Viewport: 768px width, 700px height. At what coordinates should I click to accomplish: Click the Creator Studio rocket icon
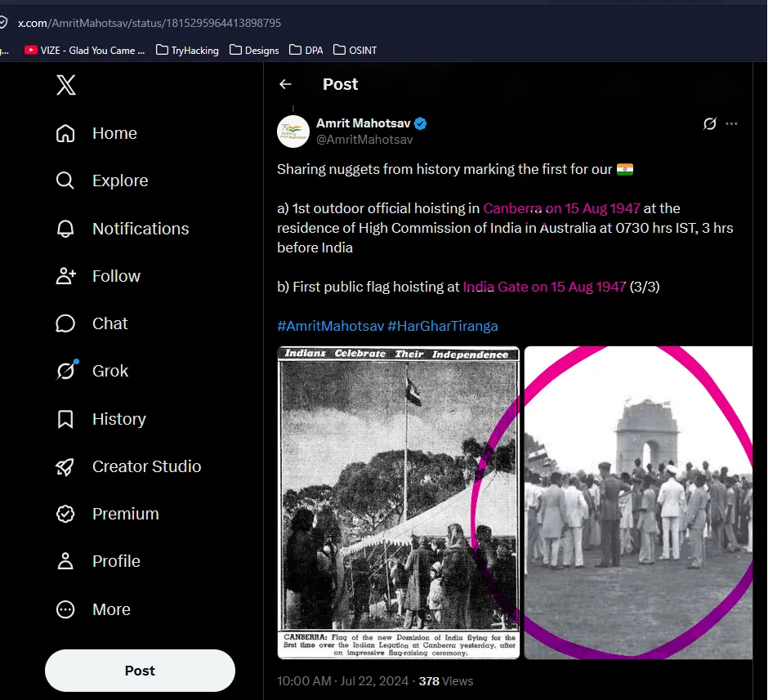point(65,466)
